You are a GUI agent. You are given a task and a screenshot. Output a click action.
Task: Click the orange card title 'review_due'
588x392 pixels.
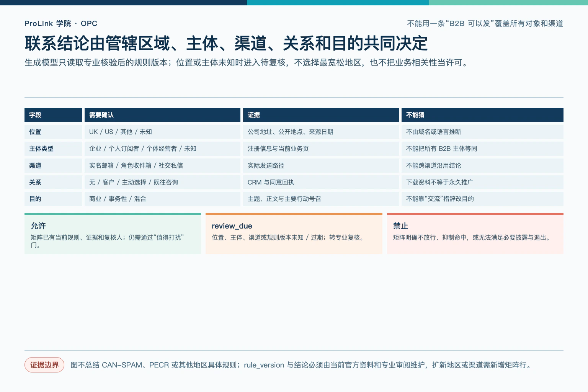tap(232, 226)
